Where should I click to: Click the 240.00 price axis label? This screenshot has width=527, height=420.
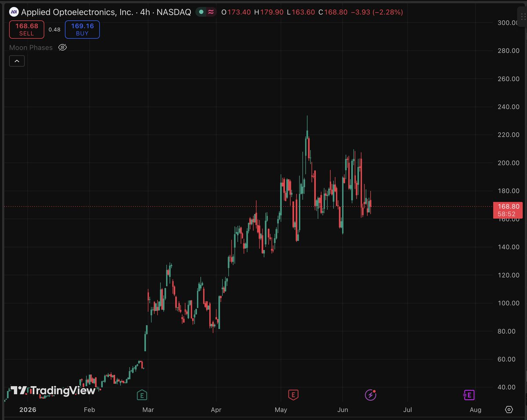(509, 107)
